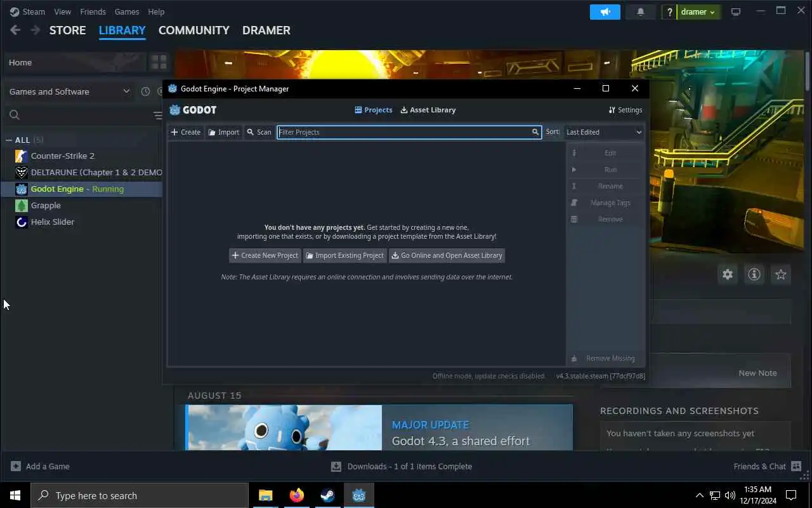Open the Sort Last Edited dropdown
The image size is (812, 508).
(604, 132)
